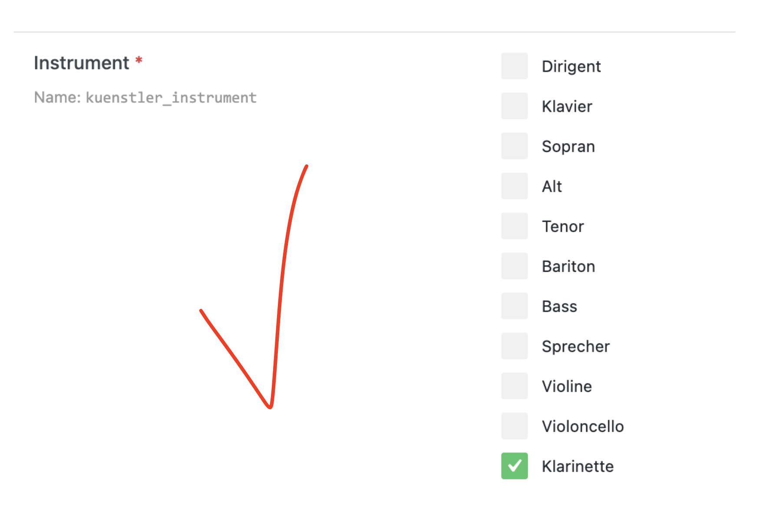Image resolution: width=759 pixels, height=532 pixels.
Task: Click the Bariton label text
Action: (568, 266)
